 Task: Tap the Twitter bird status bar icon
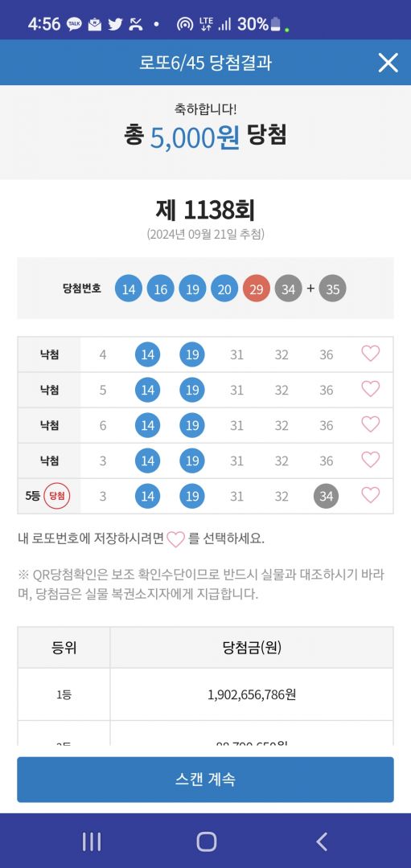pyautogui.click(x=115, y=24)
